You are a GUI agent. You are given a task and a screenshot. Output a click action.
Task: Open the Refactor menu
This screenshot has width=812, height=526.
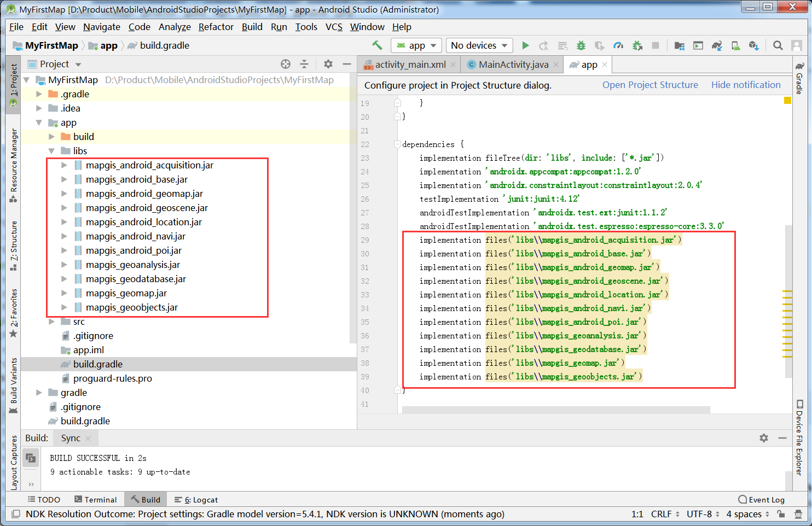[216, 27]
